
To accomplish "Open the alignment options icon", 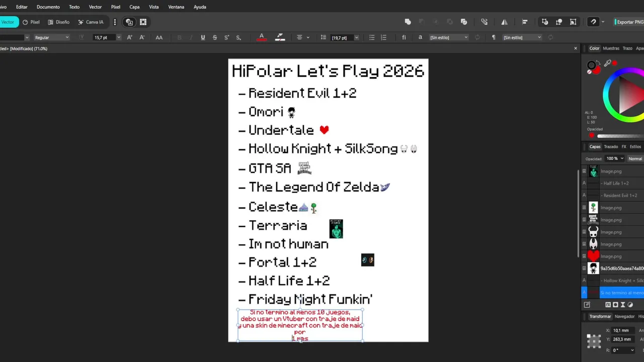I will 525,22.
